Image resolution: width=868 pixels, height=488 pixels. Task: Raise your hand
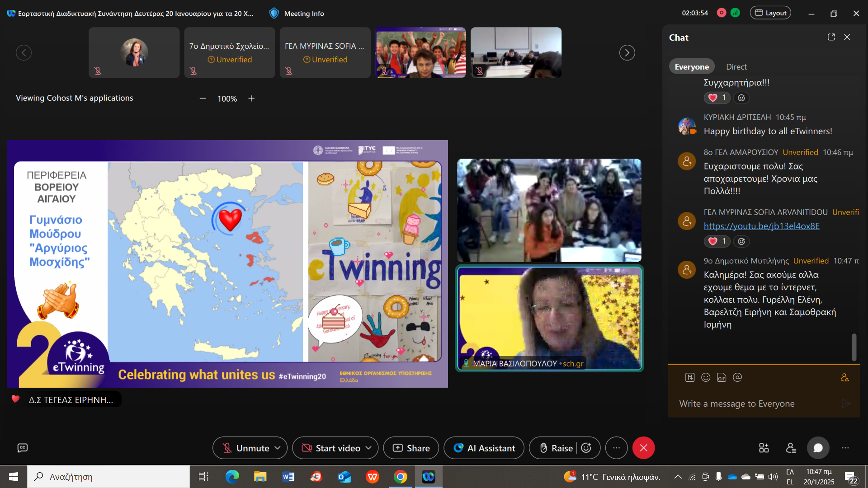pos(557,448)
